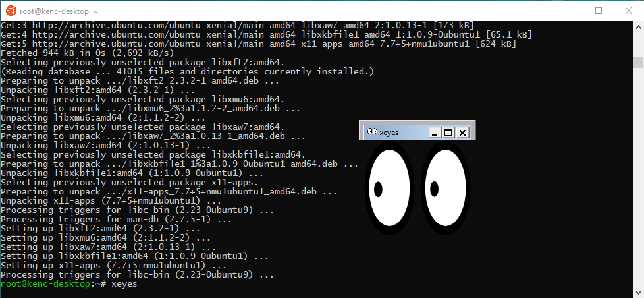Click "Processing triggers for man-db (2.7.5-1)" line
Screen dimensions: 644x298
[117, 220]
